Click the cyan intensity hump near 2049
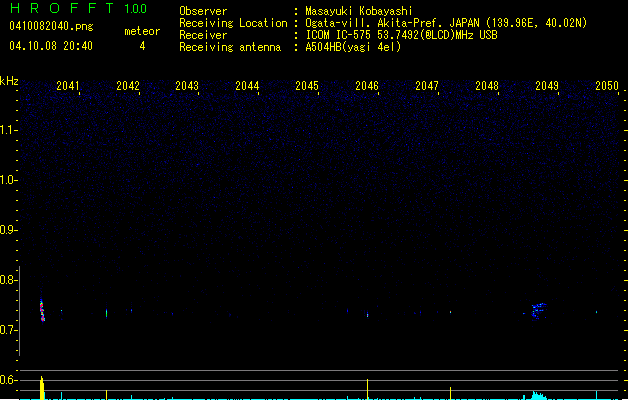Viewport: 629px width, 400px height. 538,395
